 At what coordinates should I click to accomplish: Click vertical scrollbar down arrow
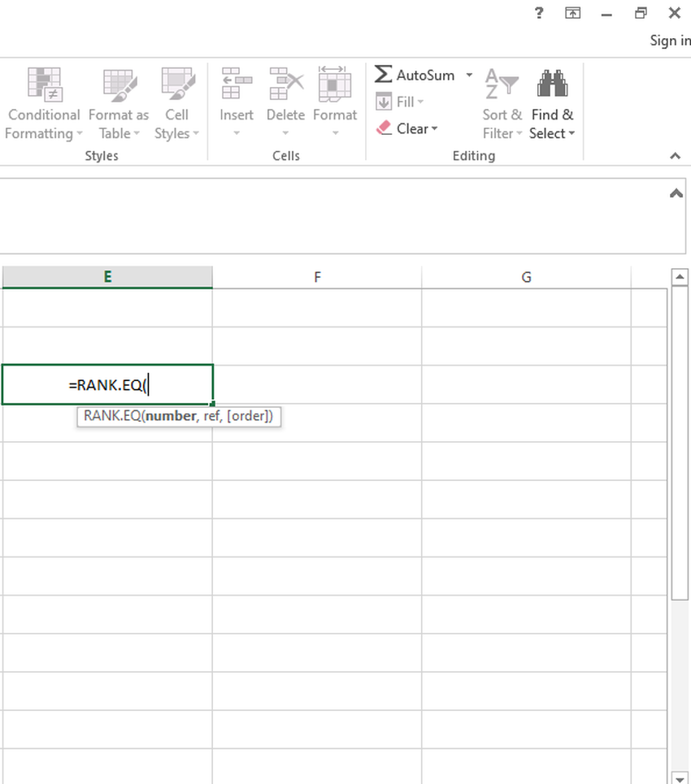click(x=680, y=778)
